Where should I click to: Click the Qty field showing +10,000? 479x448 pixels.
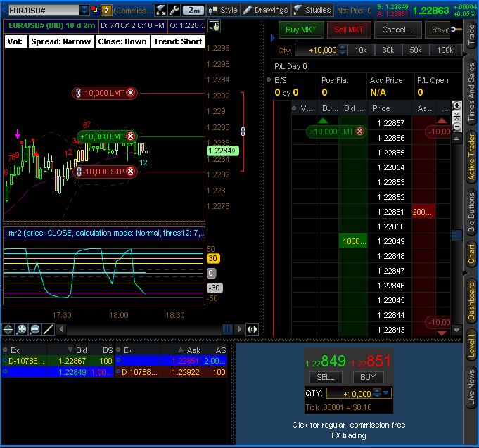pos(317,50)
